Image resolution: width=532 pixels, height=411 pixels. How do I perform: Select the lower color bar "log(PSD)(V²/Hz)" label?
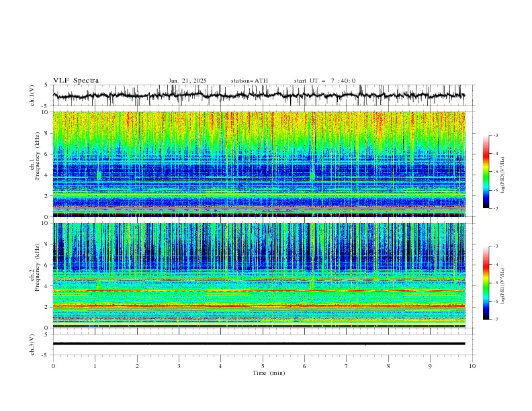(x=502, y=285)
